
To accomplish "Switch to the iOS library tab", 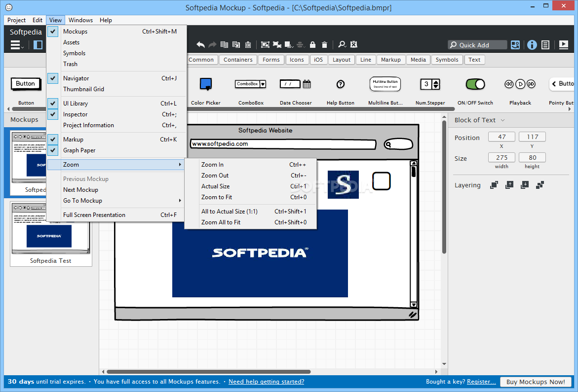I will tap(318, 60).
